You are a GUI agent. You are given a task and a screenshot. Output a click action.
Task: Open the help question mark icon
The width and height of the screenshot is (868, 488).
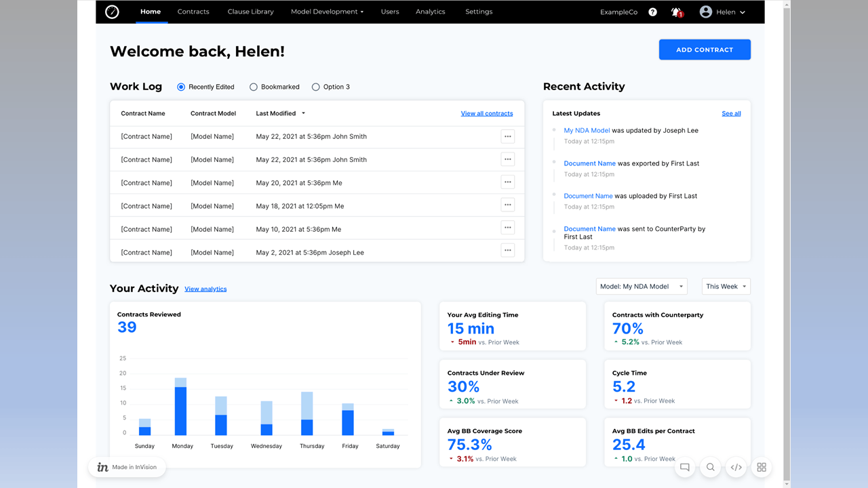[652, 12]
